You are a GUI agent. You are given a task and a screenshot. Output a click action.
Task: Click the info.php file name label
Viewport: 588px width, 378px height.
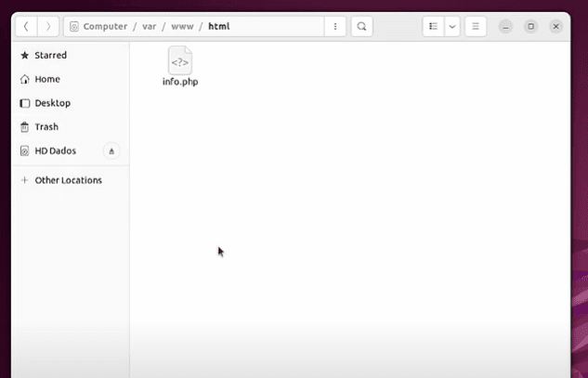[180, 82]
